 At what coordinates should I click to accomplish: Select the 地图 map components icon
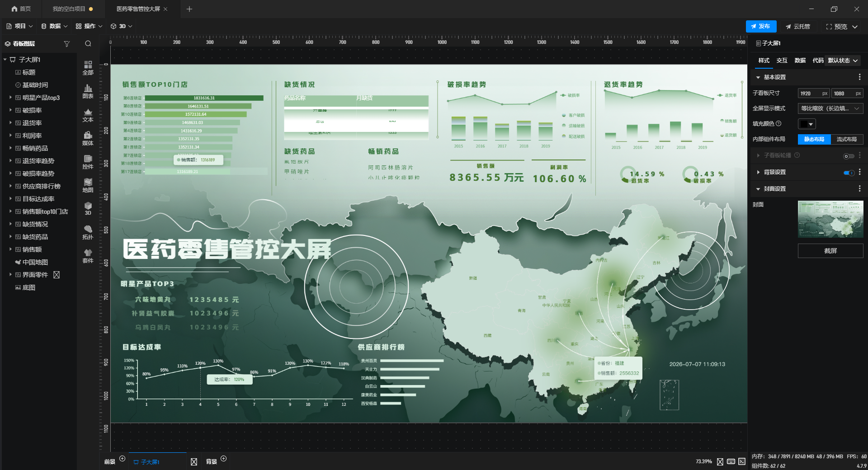click(x=88, y=185)
